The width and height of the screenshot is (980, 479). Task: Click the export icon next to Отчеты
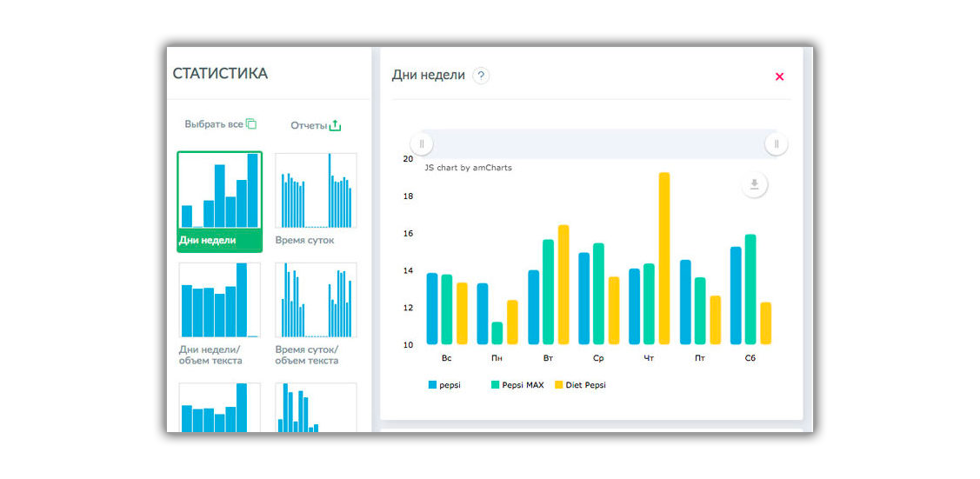click(x=335, y=125)
